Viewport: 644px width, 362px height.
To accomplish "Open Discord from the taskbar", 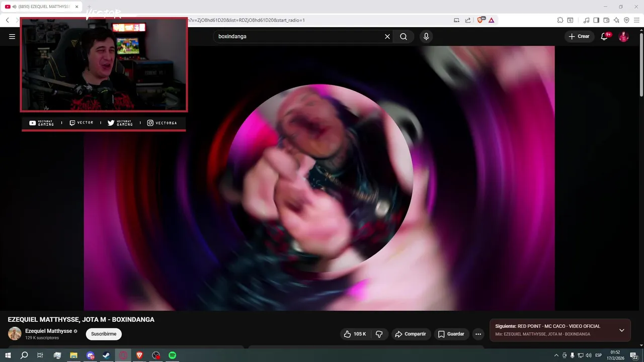I will pos(90,355).
